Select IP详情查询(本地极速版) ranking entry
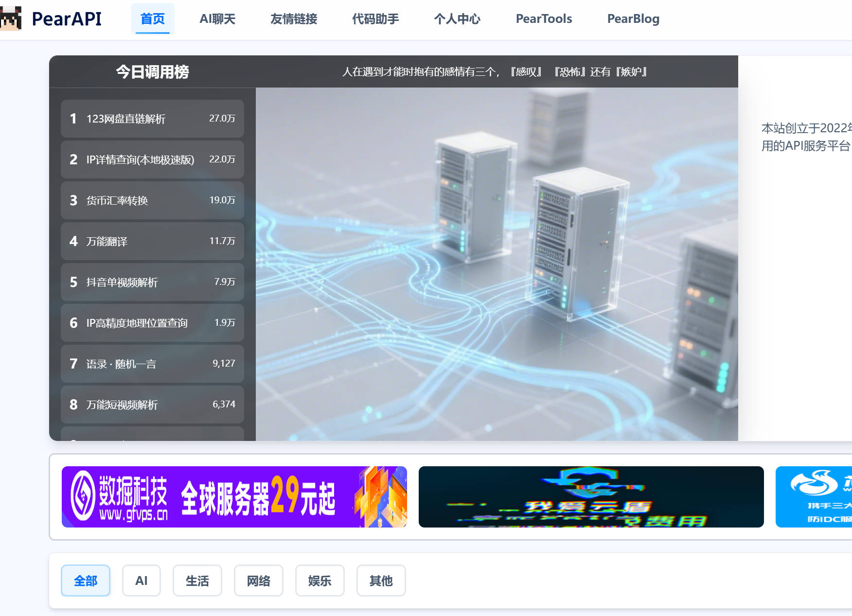Image resolution: width=852 pixels, height=616 pixels. tap(152, 159)
